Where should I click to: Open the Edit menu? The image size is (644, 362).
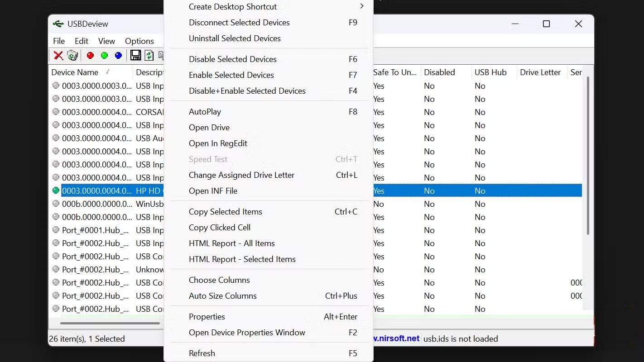(x=82, y=41)
